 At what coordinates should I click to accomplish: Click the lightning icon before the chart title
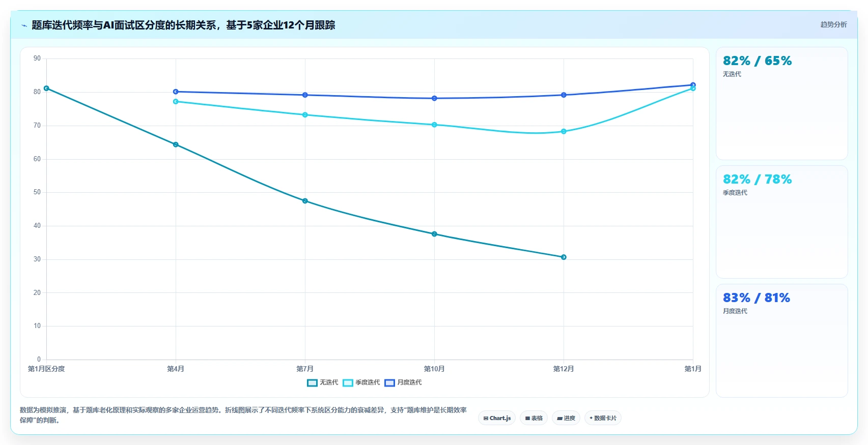(24, 25)
